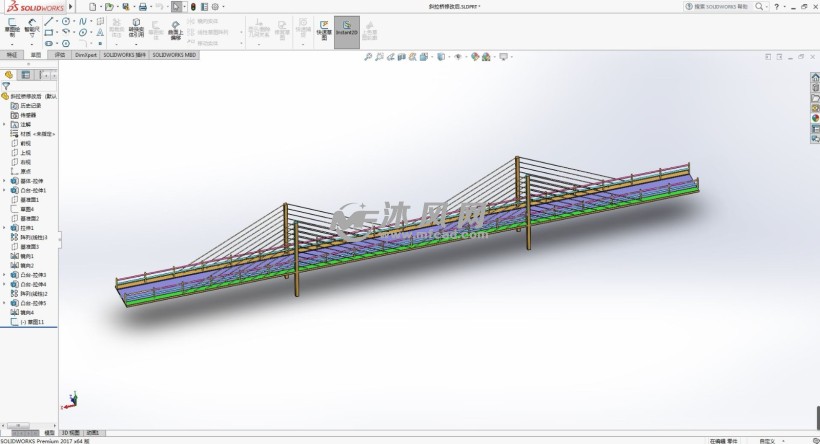Select the 传感器 tree item
The image size is (820, 444).
click(28, 115)
